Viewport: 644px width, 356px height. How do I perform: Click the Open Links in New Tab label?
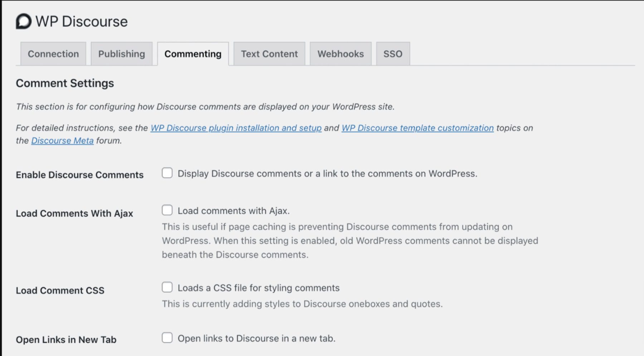click(66, 340)
